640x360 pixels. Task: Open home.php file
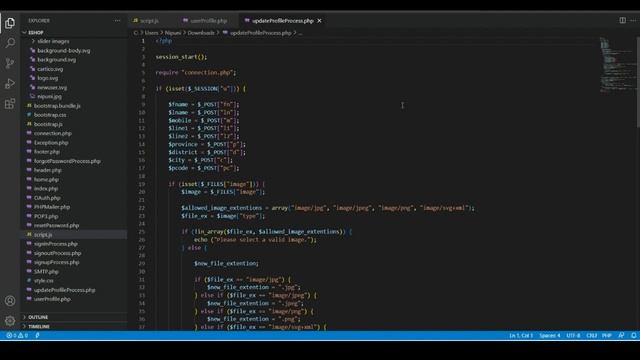point(46,180)
